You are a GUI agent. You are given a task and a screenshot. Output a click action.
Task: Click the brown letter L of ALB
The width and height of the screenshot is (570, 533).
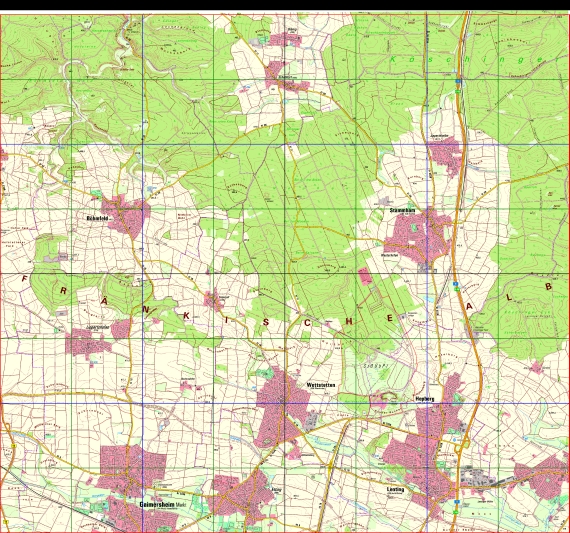509,297
